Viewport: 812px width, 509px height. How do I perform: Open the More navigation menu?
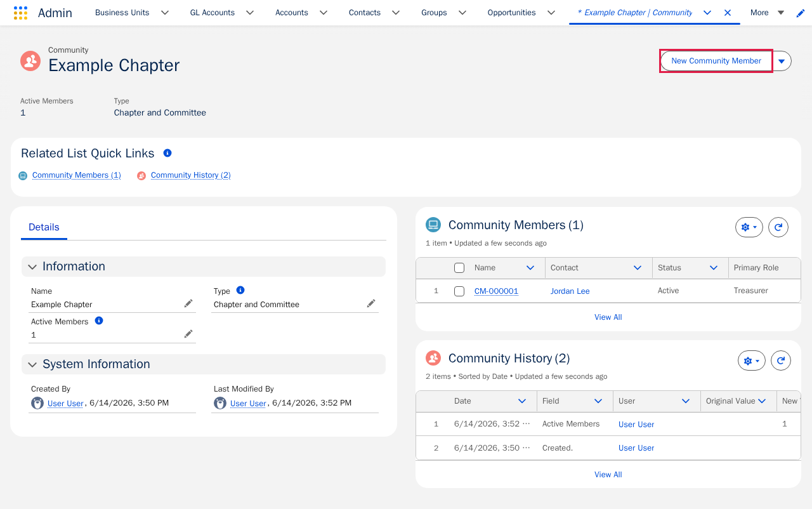pyautogui.click(x=767, y=13)
